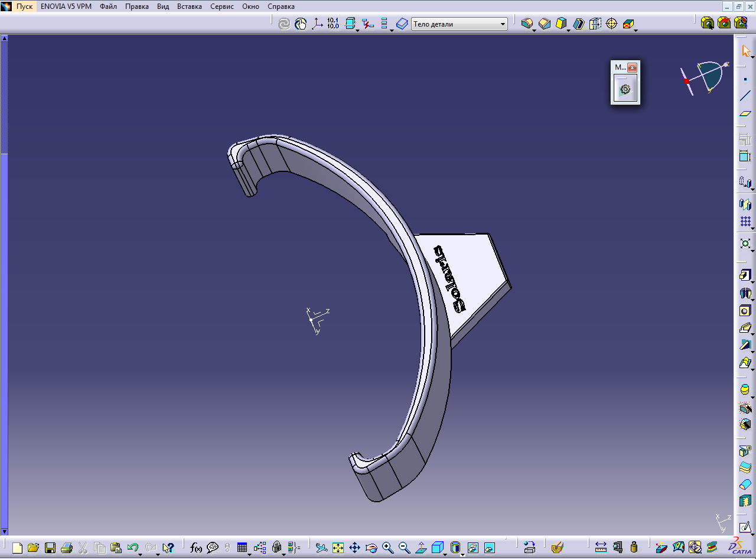Open the ENOVIA V5 VPM menu
The image size is (756, 559).
[66, 6]
